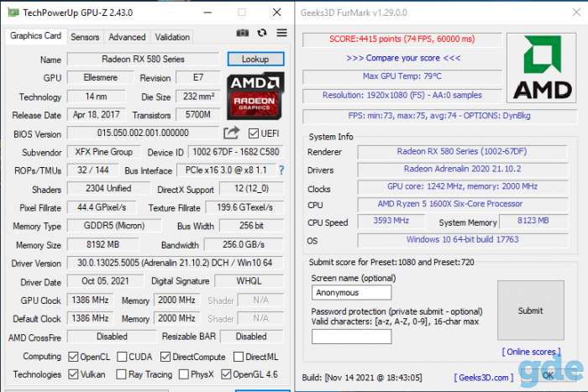Click the Windows 10 64-bit build 17763 value

[462, 239]
